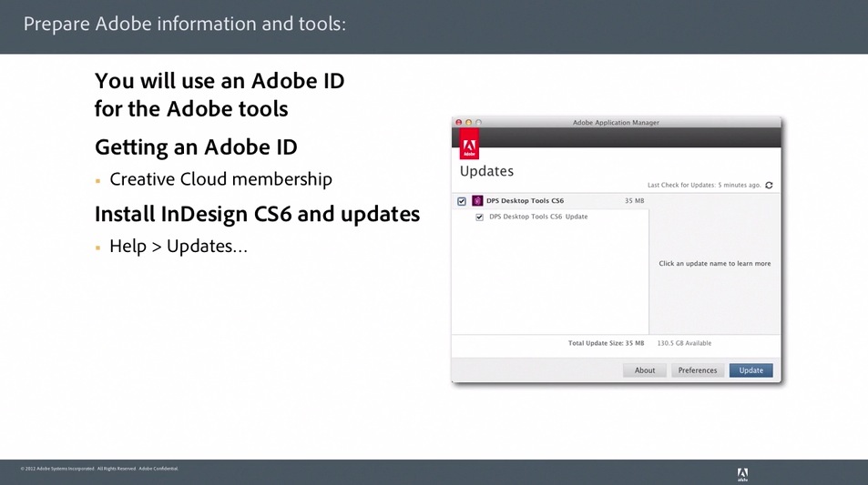Select DPS Desktop Tools CS6 row name
The image size is (868, 485).
[x=525, y=201]
